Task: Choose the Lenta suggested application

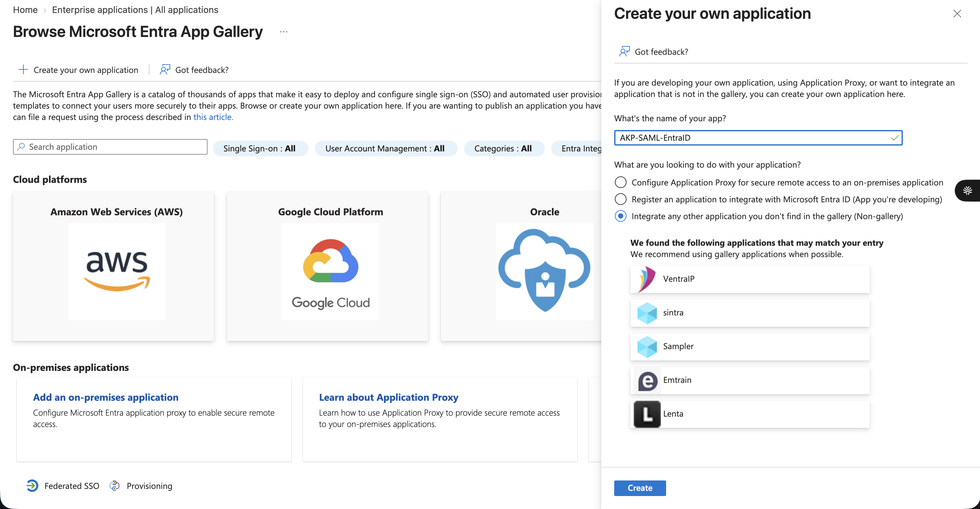Action: [x=750, y=414]
